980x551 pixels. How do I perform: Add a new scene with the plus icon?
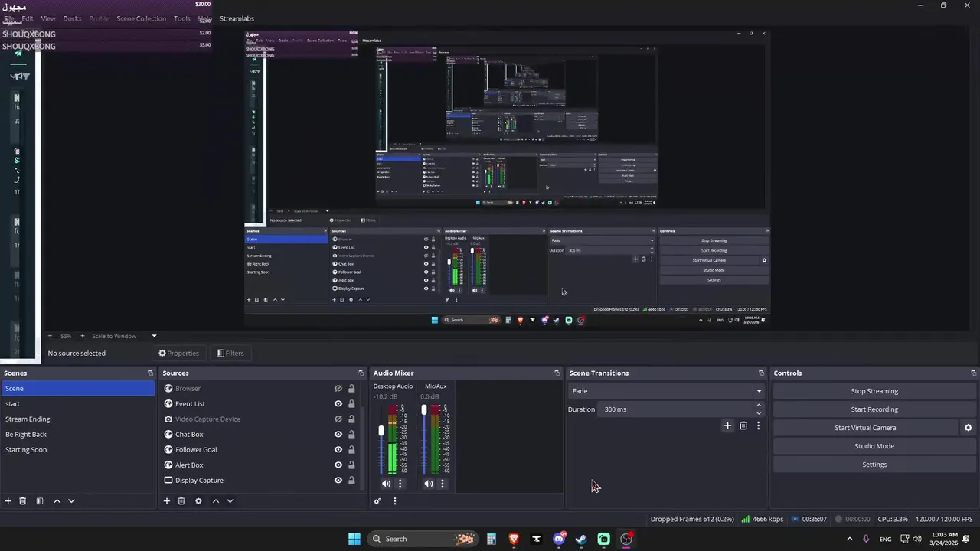8,501
